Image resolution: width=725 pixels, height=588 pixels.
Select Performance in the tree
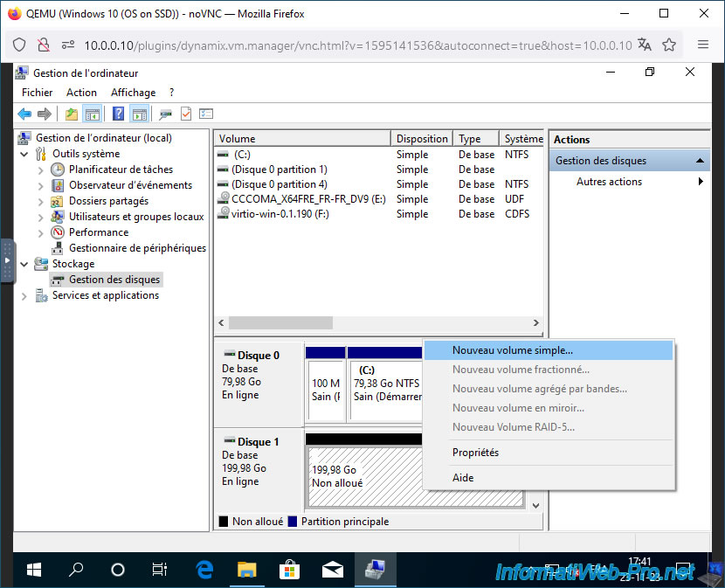click(99, 232)
